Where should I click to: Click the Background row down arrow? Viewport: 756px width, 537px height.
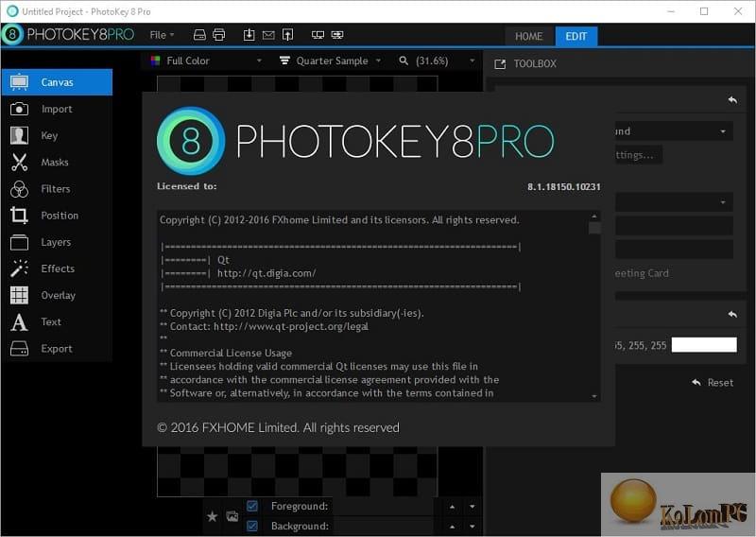[472, 527]
